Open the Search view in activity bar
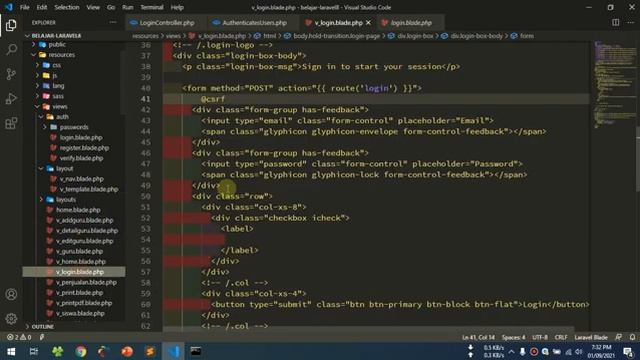Viewport: 640px width, 360px height. [x=11, y=50]
